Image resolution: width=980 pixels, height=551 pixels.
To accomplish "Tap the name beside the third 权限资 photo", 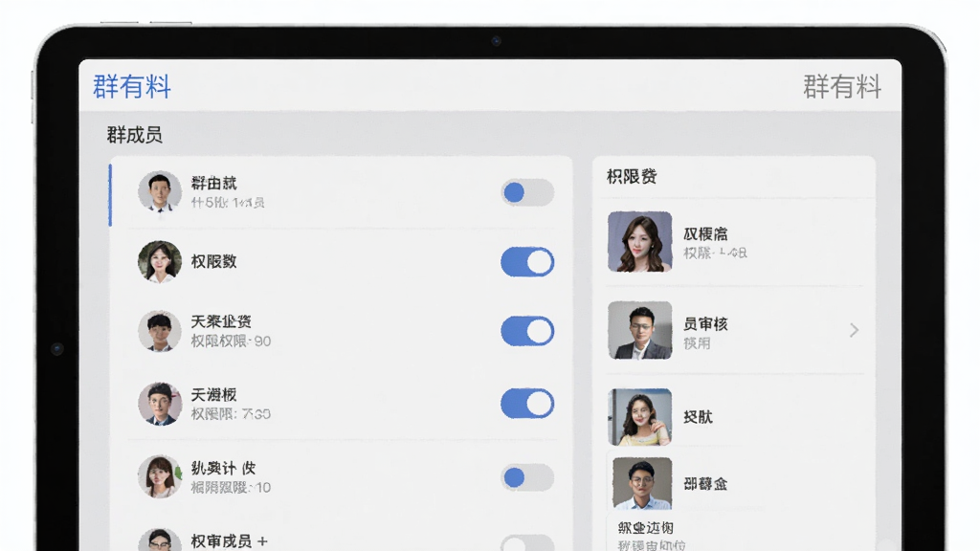I will tap(698, 417).
